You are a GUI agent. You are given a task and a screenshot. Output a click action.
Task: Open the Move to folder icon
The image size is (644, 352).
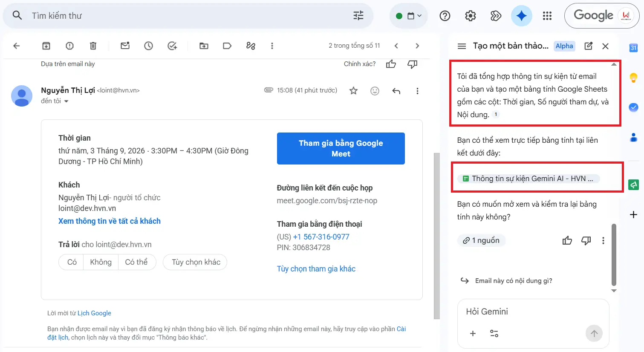coord(204,46)
